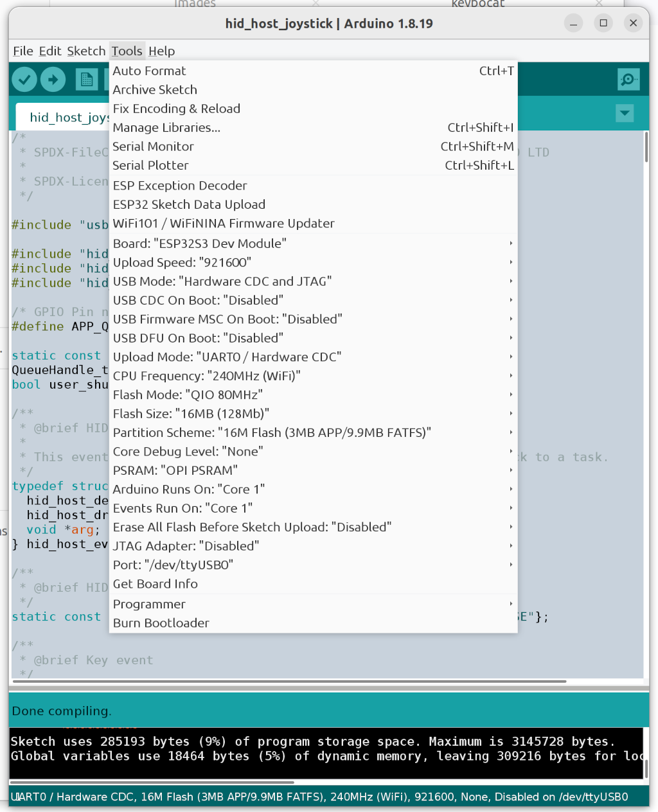Click the "typedef struc" code line

(x=60, y=486)
